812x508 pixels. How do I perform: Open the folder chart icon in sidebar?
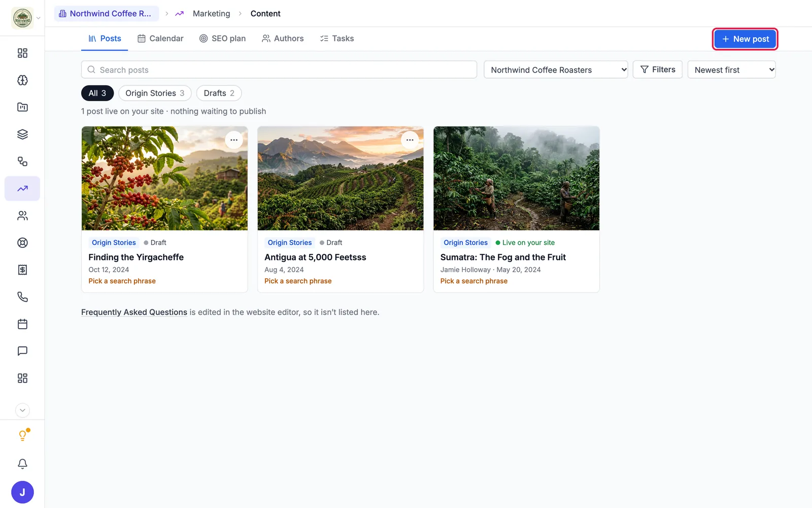pos(22,107)
